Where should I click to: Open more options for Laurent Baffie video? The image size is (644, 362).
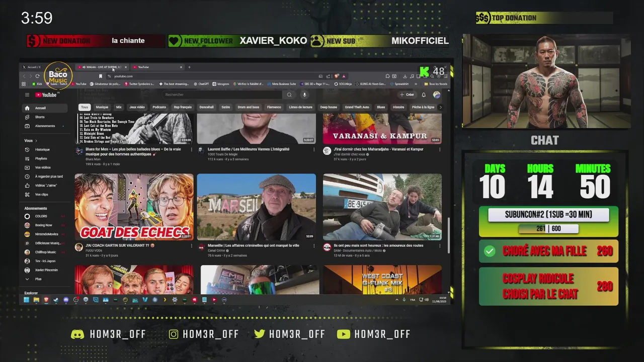coord(314,149)
